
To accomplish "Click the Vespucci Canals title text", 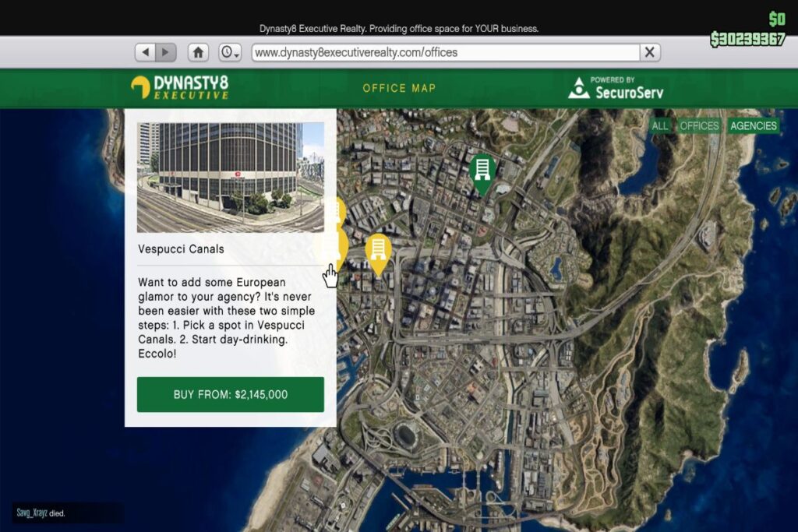I will (181, 249).
